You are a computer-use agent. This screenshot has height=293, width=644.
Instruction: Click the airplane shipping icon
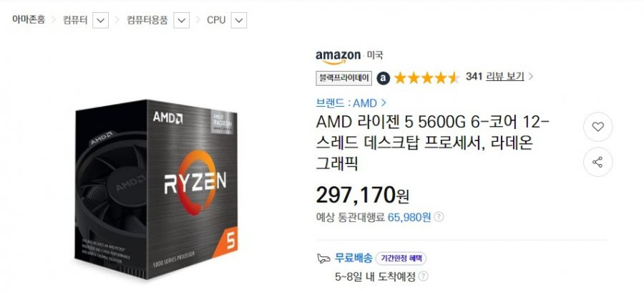click(x=323, y=259)
